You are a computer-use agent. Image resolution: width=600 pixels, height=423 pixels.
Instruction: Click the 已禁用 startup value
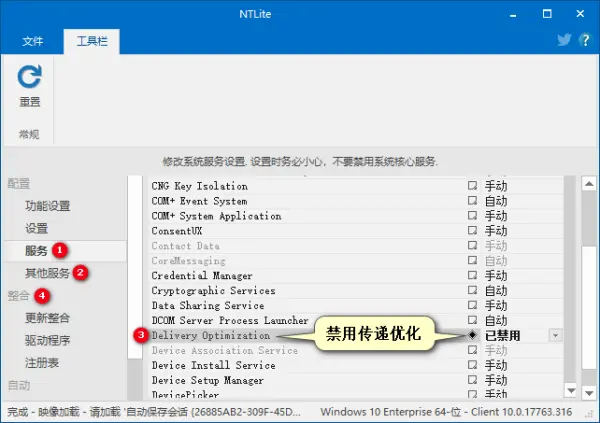[x=502, y=336]
